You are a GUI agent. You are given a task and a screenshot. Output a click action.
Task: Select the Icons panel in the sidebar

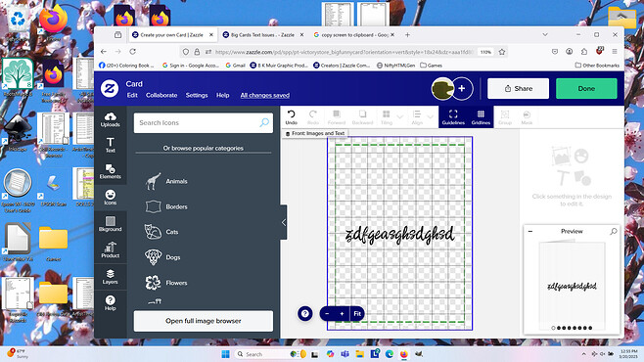tap(110, 198)
